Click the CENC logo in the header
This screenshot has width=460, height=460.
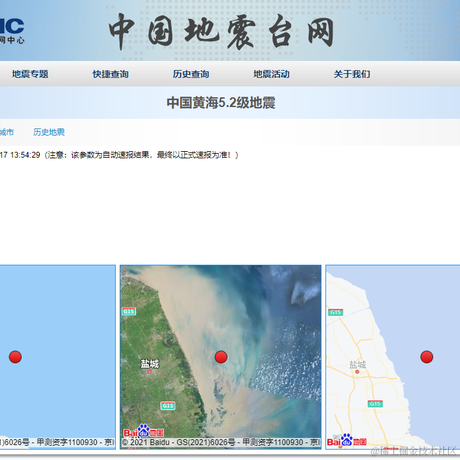pos(12,30)
